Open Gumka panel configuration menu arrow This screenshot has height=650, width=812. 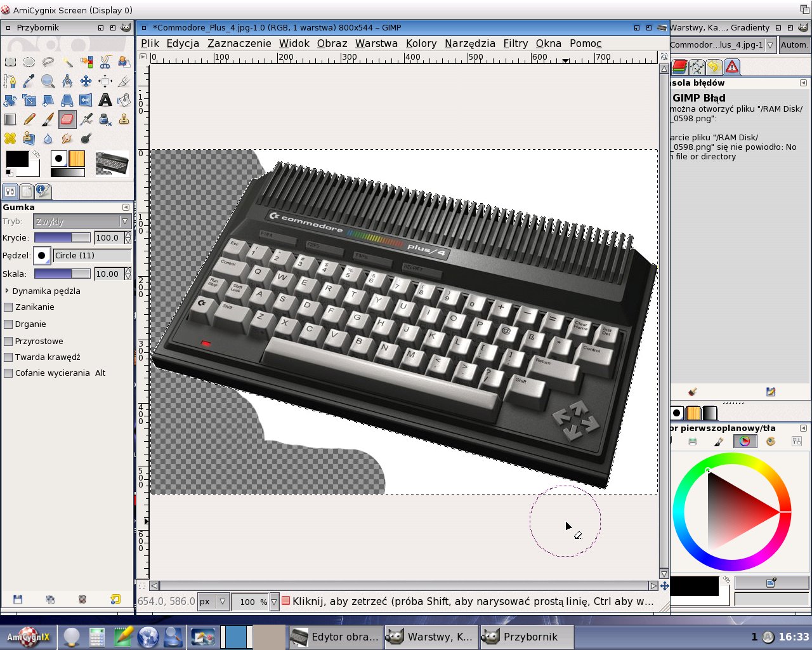[x=126, y=207]
